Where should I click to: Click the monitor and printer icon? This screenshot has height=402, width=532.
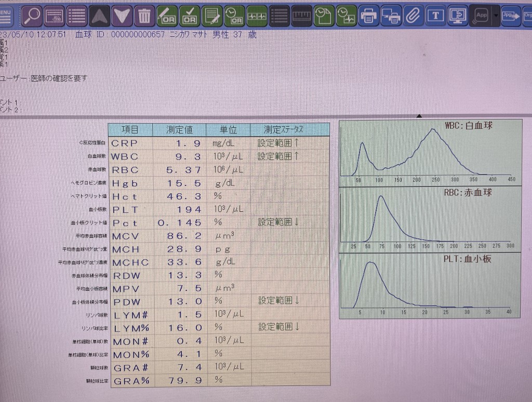[391, 16]
